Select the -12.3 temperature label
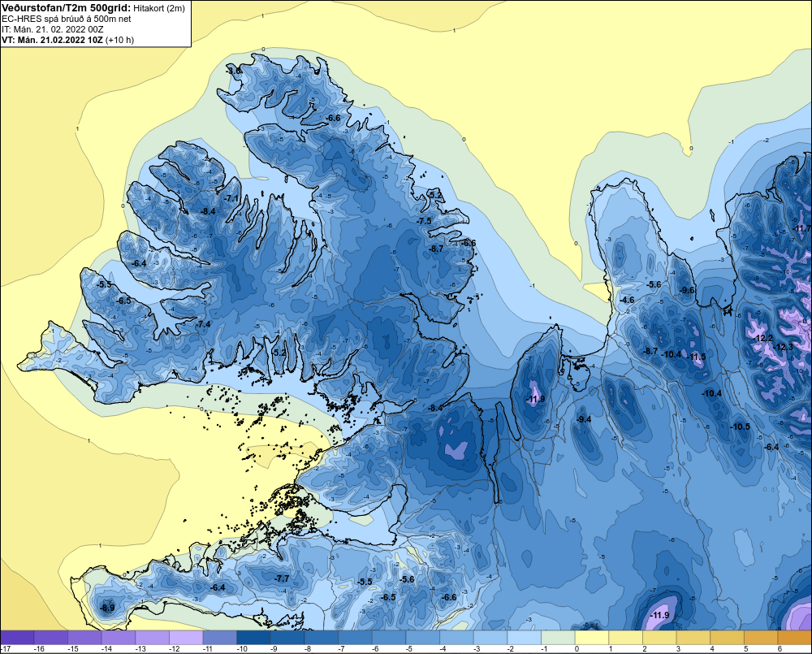The height and width of the screenshot is (654, 812). point(784,347)
